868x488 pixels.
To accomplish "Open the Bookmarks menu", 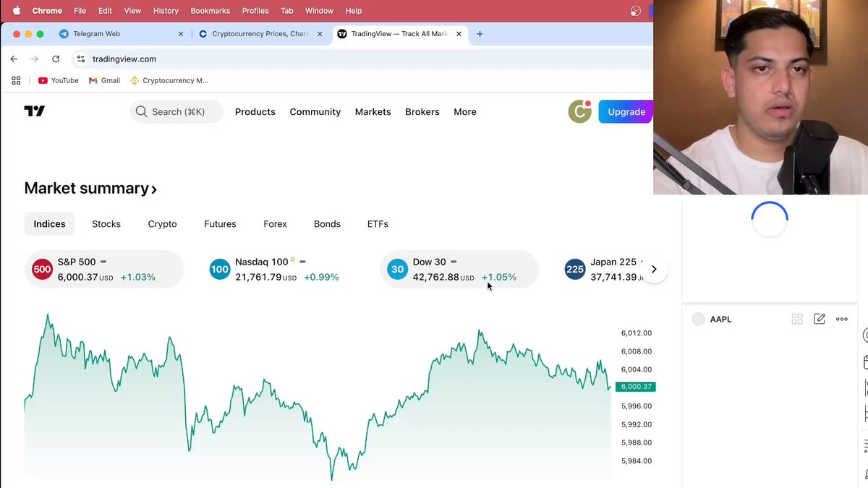I will pyautogui.click(x=210, y=11).
